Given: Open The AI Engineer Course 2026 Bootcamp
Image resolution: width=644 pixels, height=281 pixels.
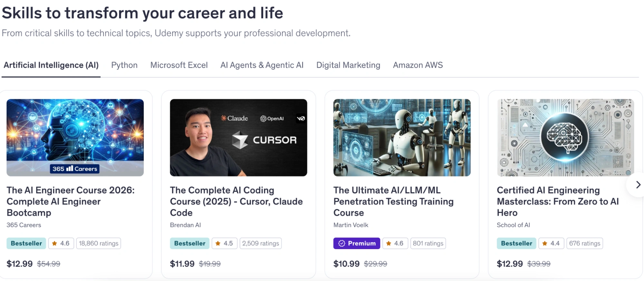Looking at the screenshot, I should click(71, 201).
